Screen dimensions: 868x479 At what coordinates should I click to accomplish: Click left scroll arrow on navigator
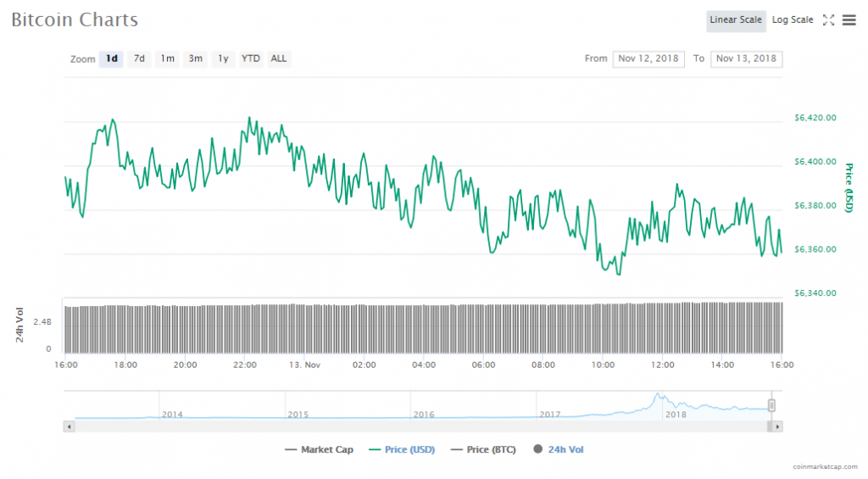70,427
